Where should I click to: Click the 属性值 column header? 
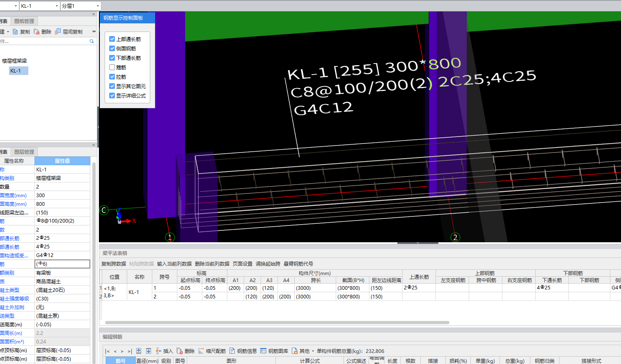tap(62, 161)
